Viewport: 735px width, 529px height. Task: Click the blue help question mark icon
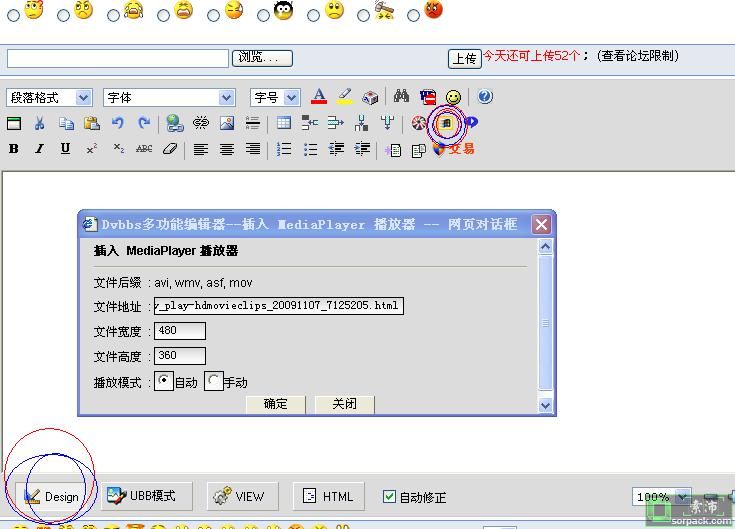tap(485, 97)
